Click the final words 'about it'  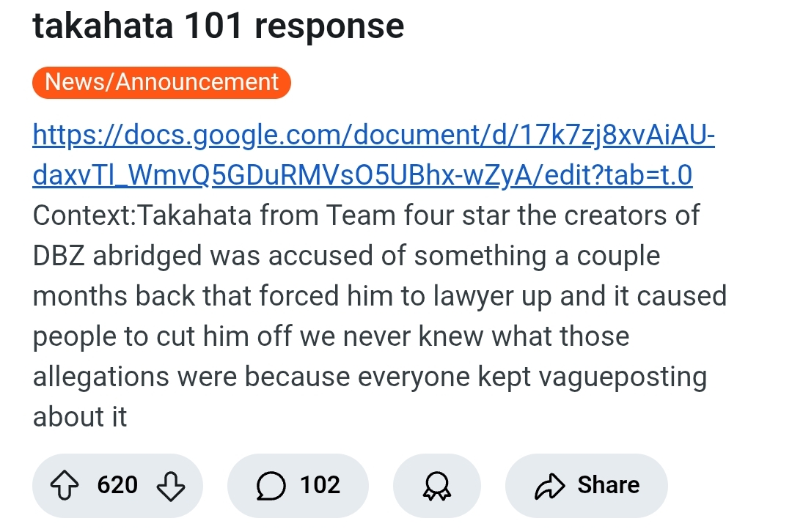(x=80, y=417)
